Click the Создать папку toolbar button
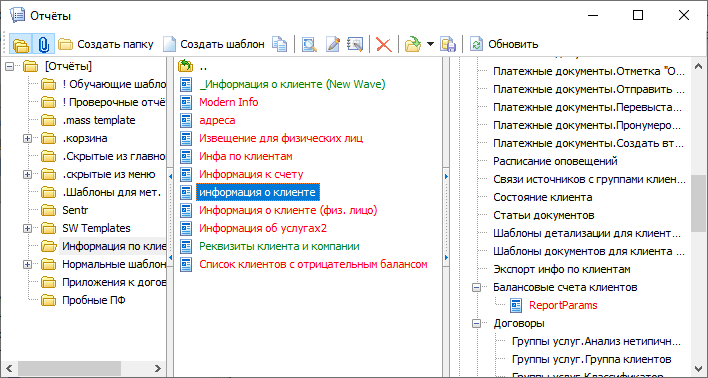This screenshot has width=708, height=378. tap(106, 44)
